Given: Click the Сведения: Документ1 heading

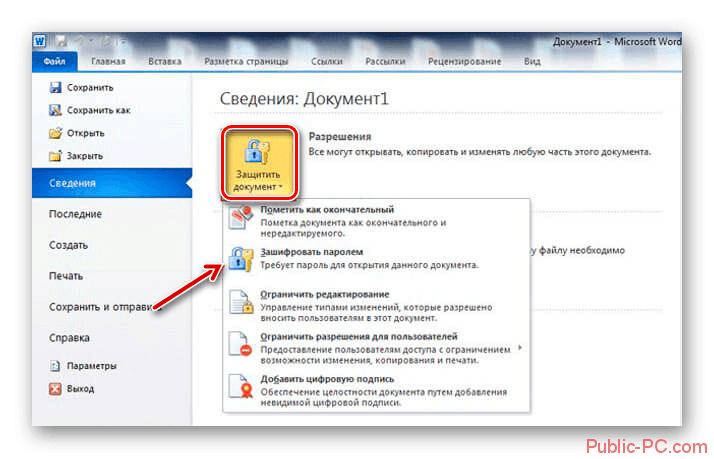Looking at the screenshot, I should (x=304, y=99).
